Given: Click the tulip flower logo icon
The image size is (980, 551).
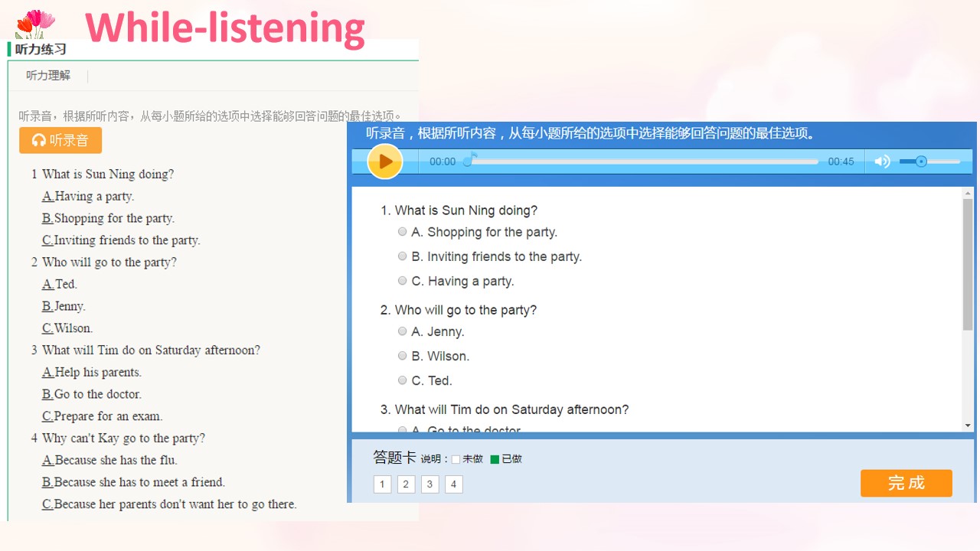Looking at the screenshot, I should click(34, 24).
